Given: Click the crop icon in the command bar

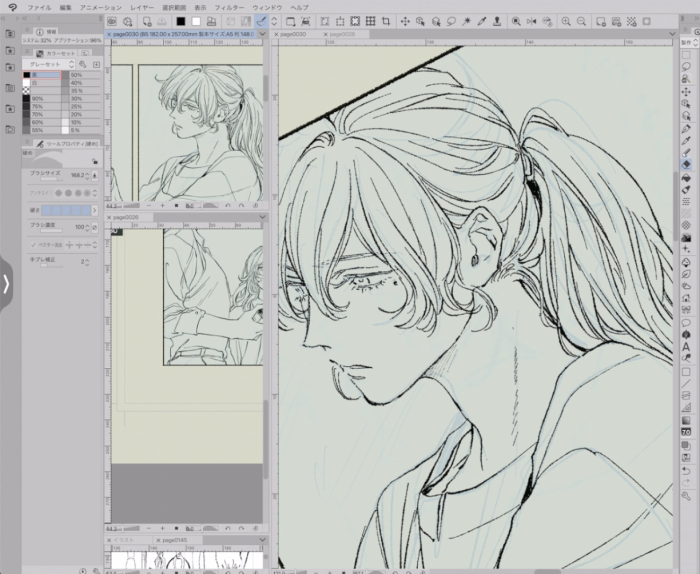Looking at the screenshot, I should tap(386, 21).
